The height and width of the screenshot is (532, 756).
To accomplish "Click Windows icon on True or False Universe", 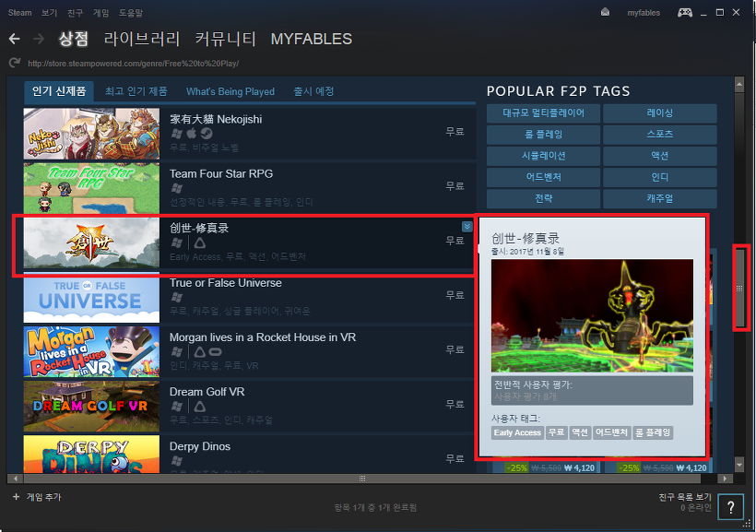I will [x=177, y=297].
